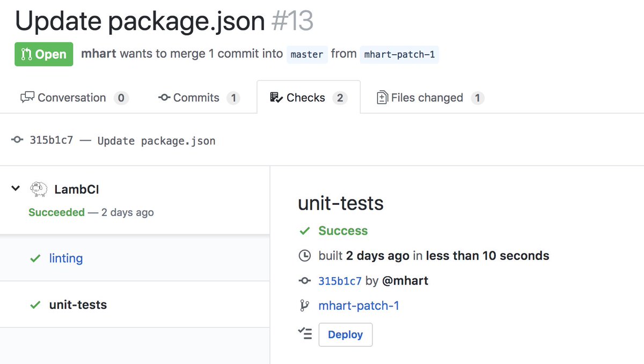This screenshot has width=644, height=364.
Task: Click the task list icon beside Deploy
Action: pyautogui.click(x=304, y=334)
